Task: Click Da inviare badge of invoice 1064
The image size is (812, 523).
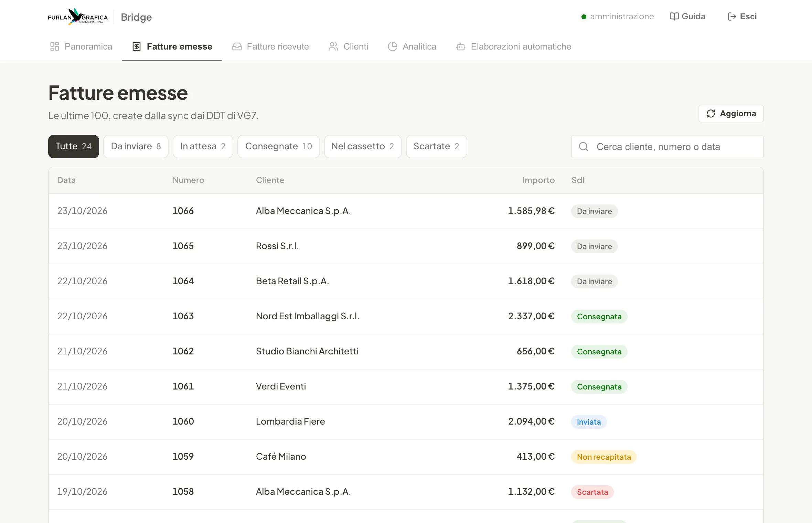Action: [595, 281]
